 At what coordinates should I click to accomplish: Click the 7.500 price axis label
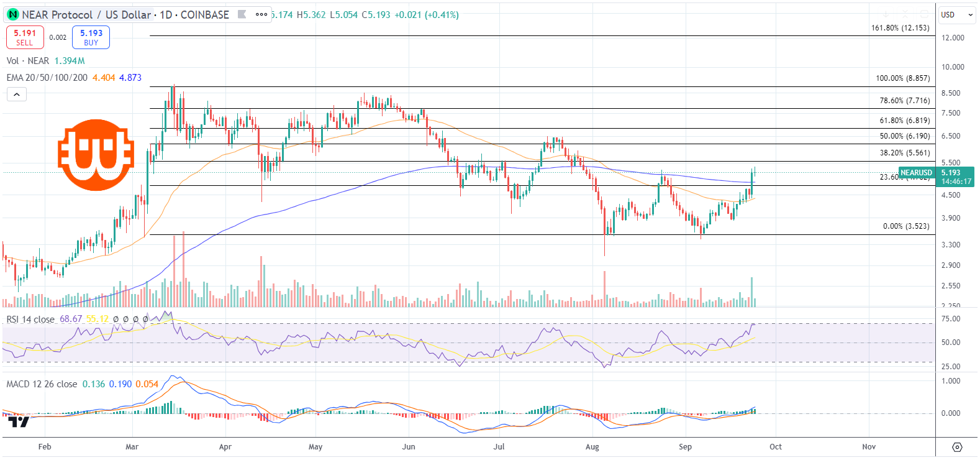tap(951, 113)
